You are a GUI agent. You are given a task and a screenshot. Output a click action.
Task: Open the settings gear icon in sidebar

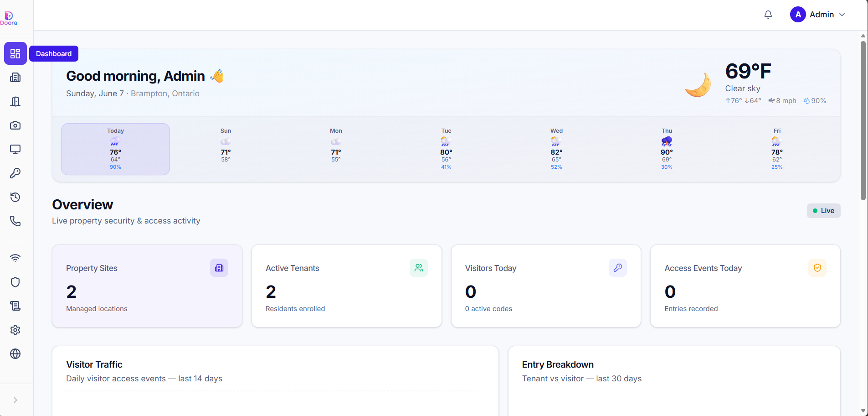[15, 330]
